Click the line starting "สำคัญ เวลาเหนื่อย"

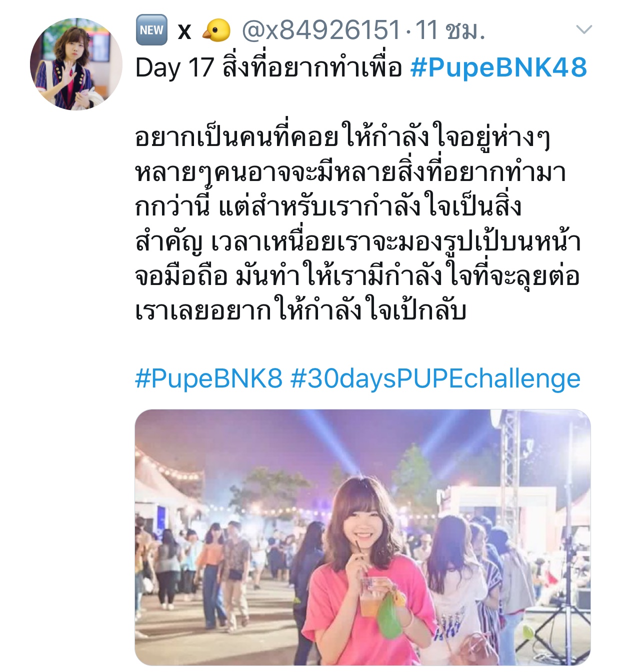(x=358, y=241)
